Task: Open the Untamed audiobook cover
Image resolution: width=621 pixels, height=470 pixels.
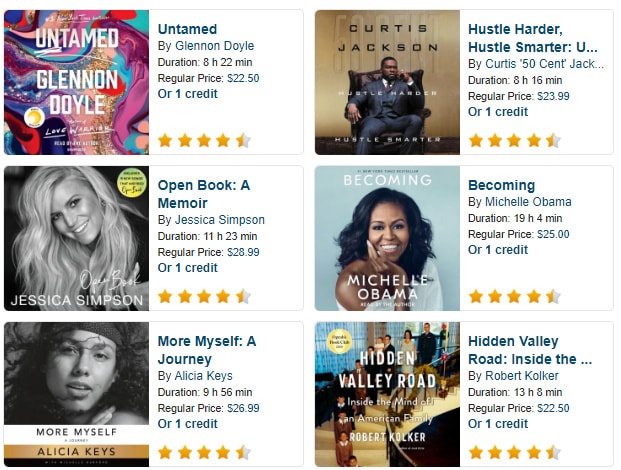Action: click(x=76, y=82)
